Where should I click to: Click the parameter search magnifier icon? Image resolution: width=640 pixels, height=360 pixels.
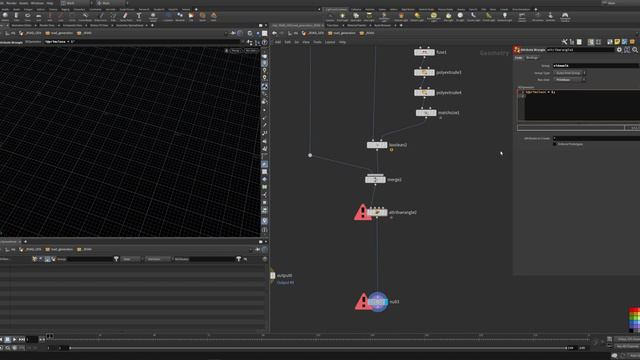point(635,50)
